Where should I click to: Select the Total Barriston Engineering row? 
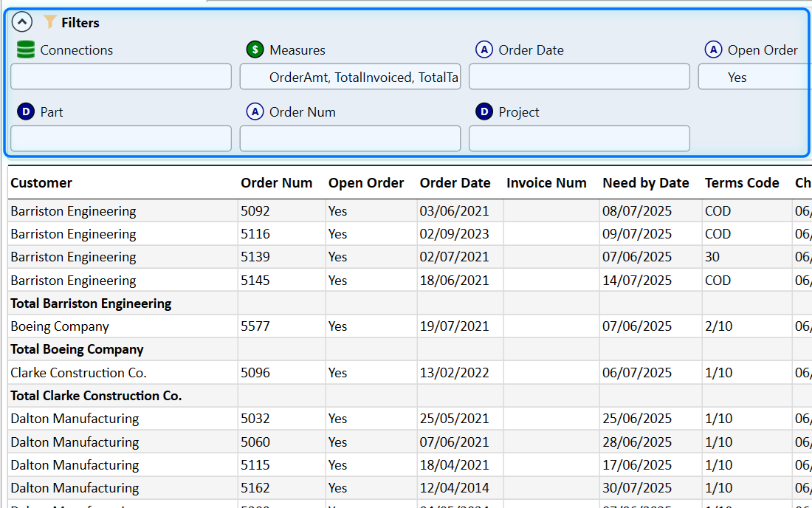coord(410,303)
